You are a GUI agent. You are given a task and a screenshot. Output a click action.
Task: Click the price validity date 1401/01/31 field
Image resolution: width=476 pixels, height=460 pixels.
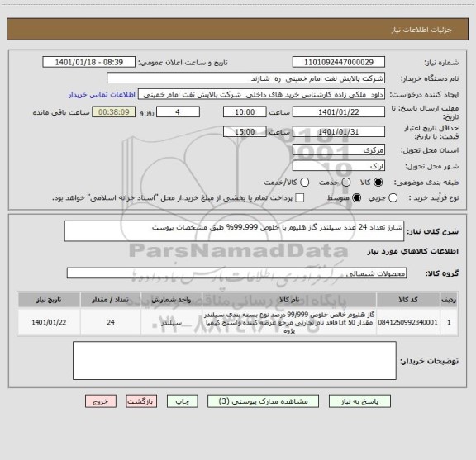(x=339, y=131)
